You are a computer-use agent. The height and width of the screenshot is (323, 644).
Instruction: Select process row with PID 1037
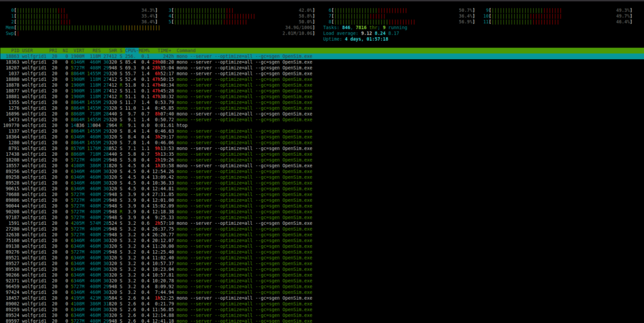(x=94, y=74)
